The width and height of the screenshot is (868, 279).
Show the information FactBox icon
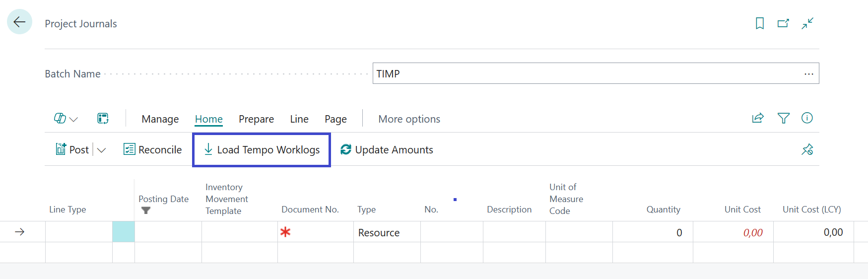(x=807, y=118)
